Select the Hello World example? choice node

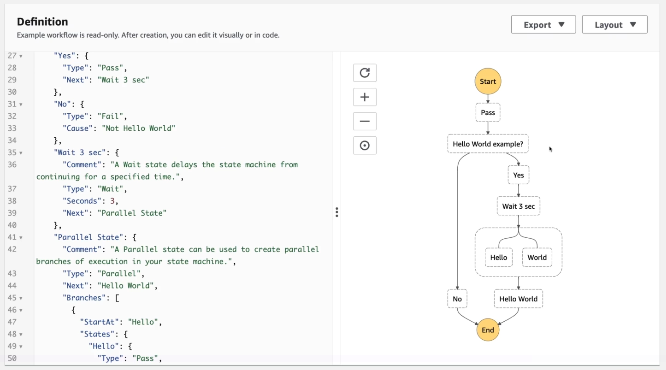488,144
